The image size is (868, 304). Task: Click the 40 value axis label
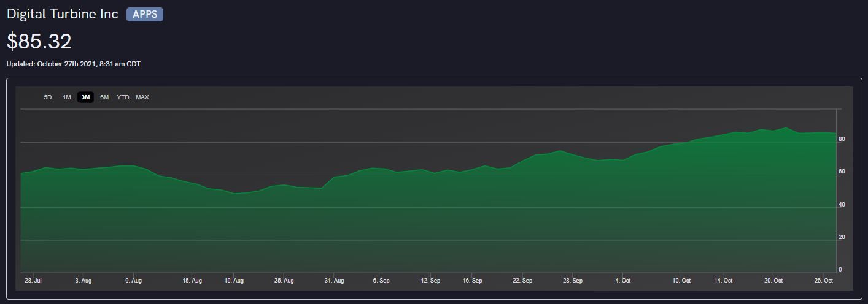pyautogui.click(x=842, y=205)
